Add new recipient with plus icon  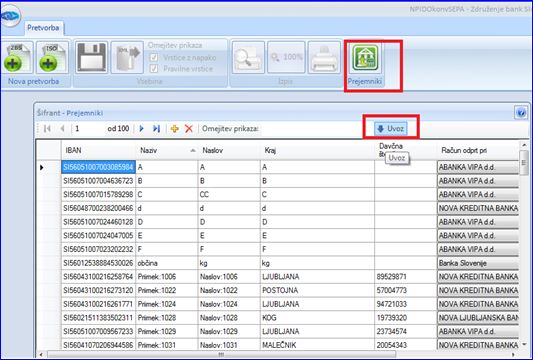pyautogui.click(x=175, y=128)
